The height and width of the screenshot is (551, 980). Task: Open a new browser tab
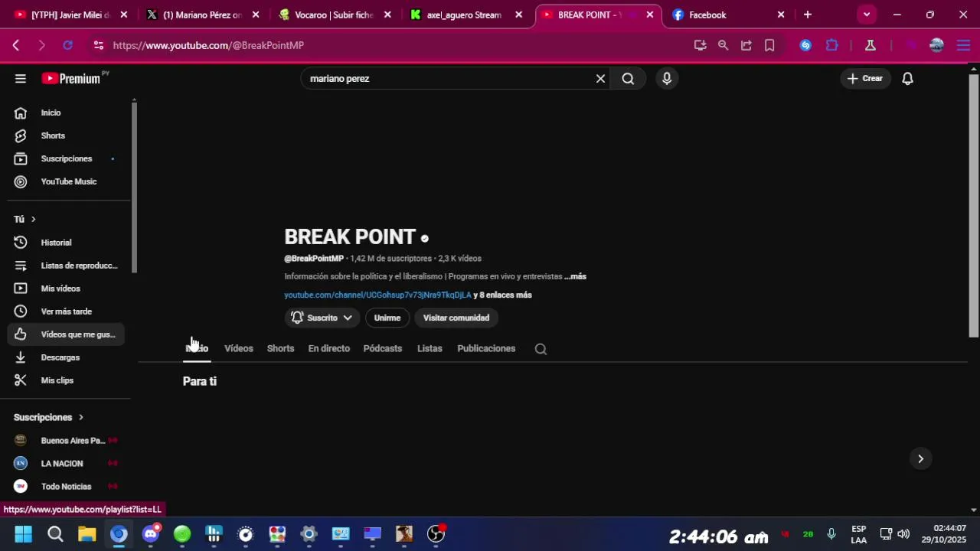click(x=807, y=15)
